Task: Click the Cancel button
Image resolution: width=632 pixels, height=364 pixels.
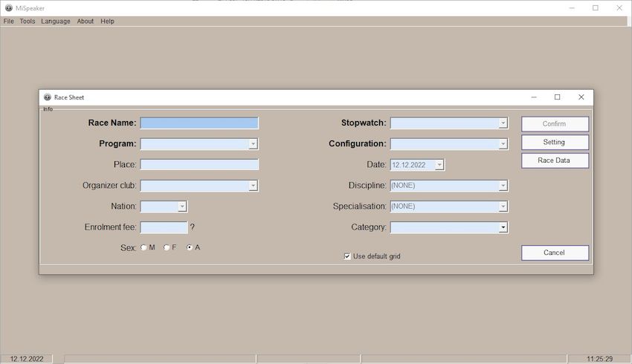Action: [x=555, y=253]
